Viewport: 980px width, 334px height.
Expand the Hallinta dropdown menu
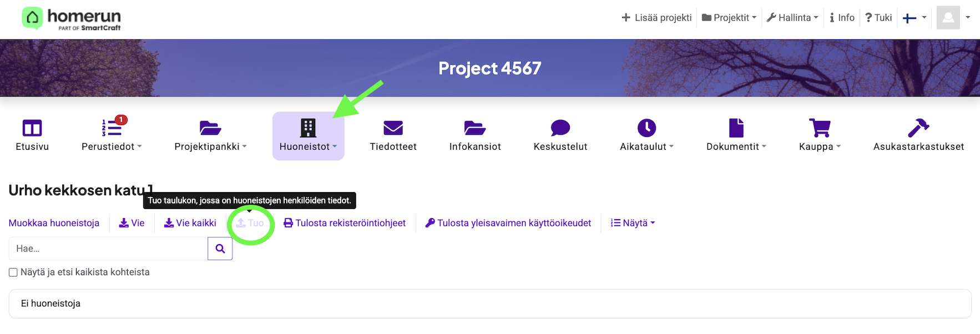pos(792,18)
